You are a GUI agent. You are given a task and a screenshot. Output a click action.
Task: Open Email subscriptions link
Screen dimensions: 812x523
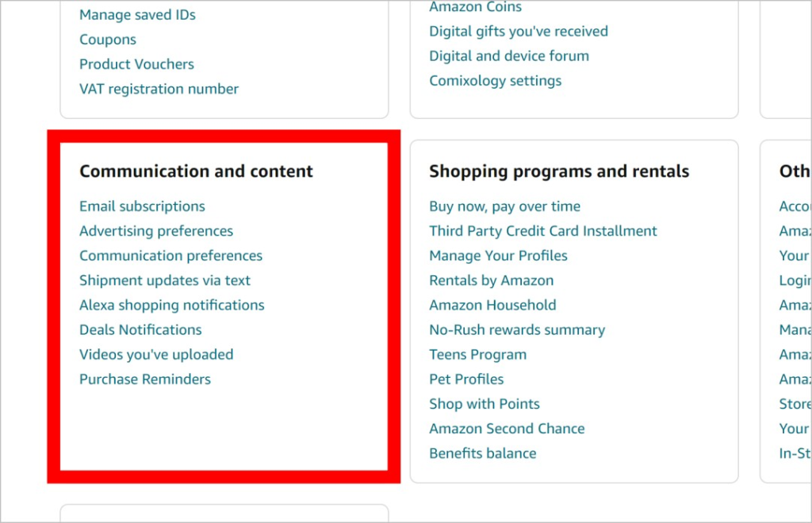click(142, 206)
